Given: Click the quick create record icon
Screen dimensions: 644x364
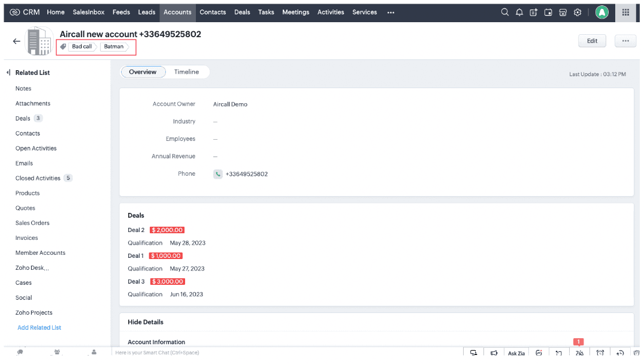Looking at the screenshot, I should click(533, 12).
